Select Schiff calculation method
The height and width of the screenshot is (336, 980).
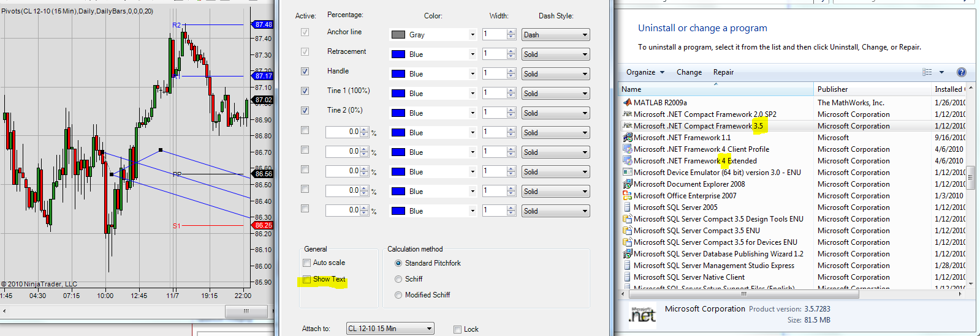click(x=398, y=279)
